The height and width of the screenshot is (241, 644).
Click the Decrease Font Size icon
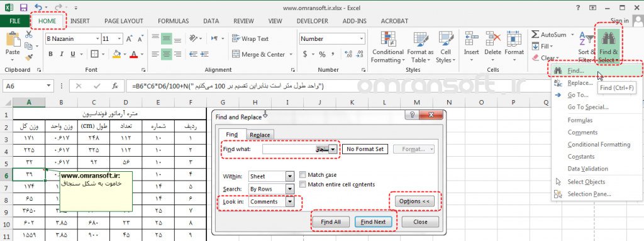[140, 38]
